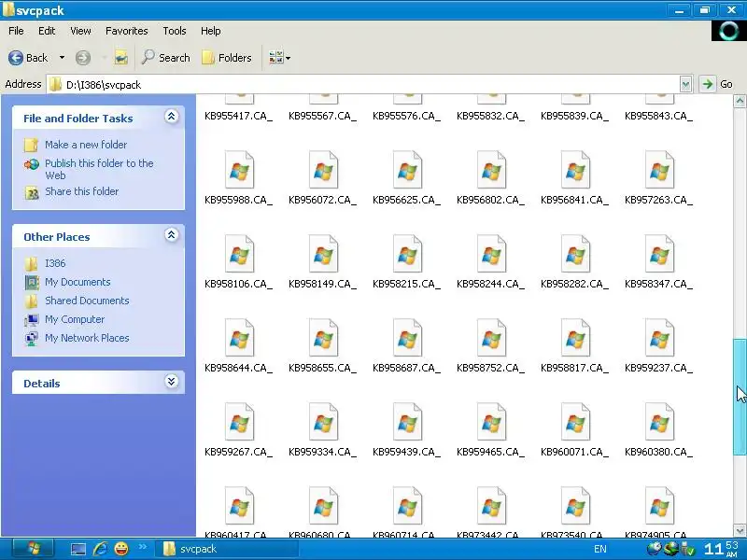Click the scrollbar down arrow
747x560 pixels.
[x=740, y=530]
